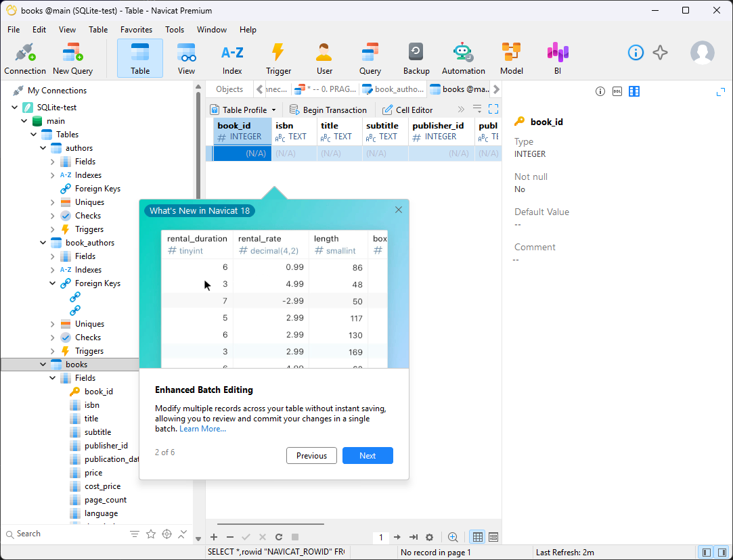Follow the Learn More link

tap(202, 429)
